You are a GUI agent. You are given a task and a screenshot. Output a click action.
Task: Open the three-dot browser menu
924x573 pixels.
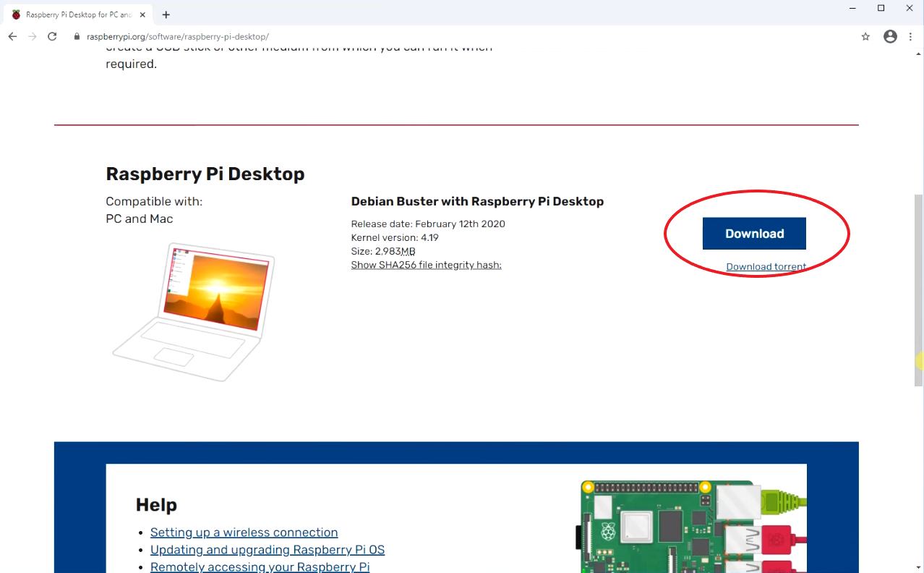click(x=910, y=36)
